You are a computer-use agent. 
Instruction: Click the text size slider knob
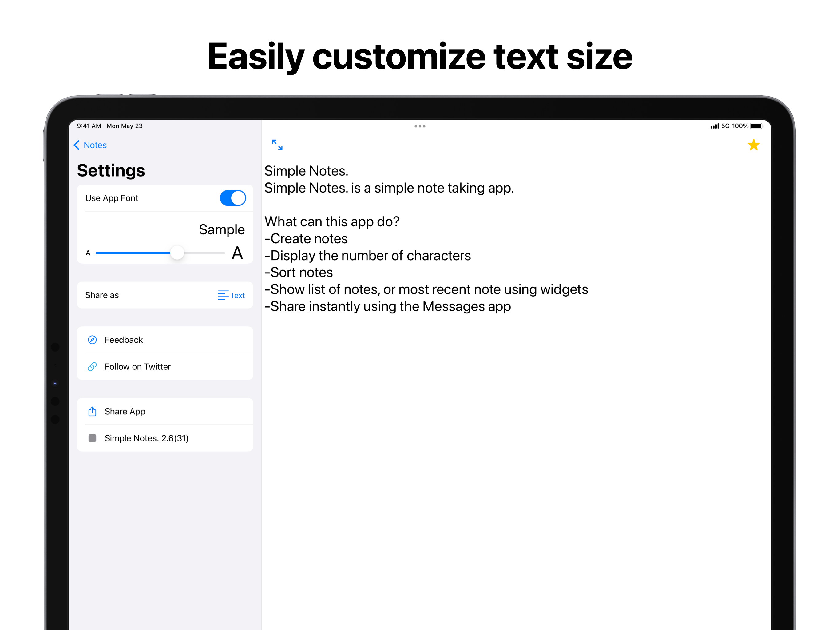(177, 253)
